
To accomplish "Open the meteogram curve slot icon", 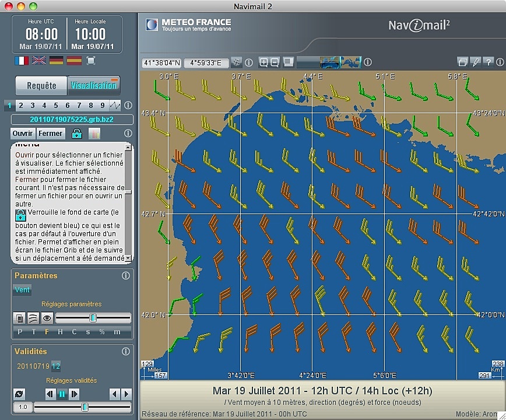I will click(115, 105).
